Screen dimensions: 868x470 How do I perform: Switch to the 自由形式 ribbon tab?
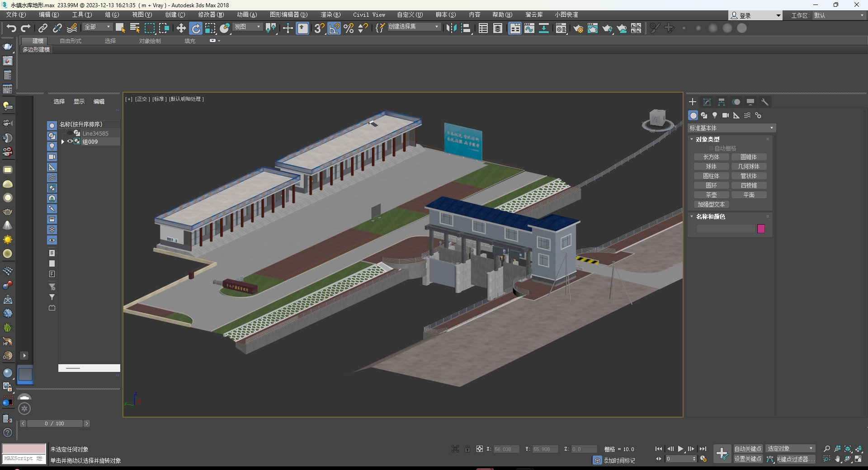(71, 41)
